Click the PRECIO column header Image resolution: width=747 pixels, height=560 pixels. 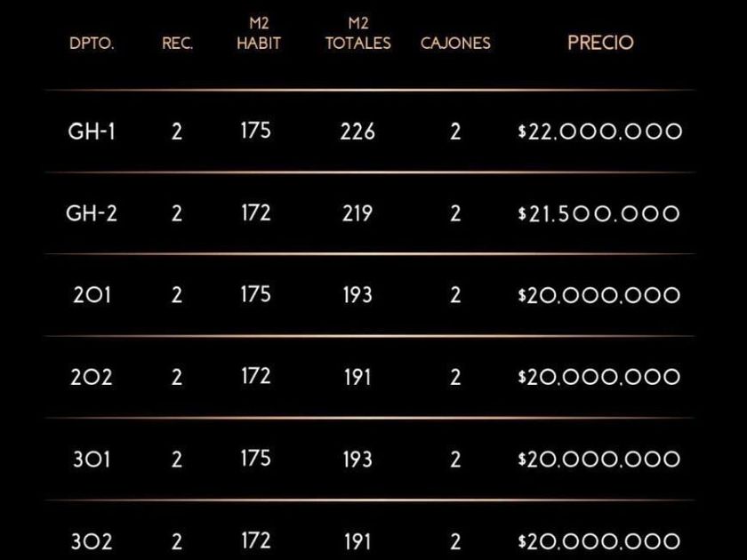[x=600, y=43]
